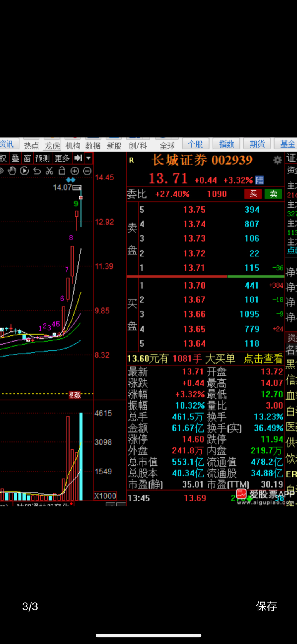Open the toolbar dropdown triangle
297x644 pixels.
[89, 158]
